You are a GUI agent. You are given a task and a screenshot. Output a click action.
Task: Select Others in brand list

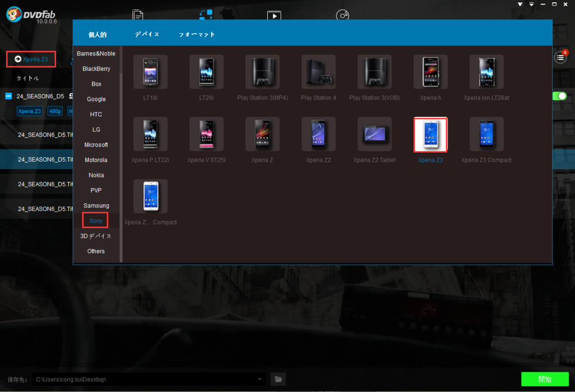(96, 251)
